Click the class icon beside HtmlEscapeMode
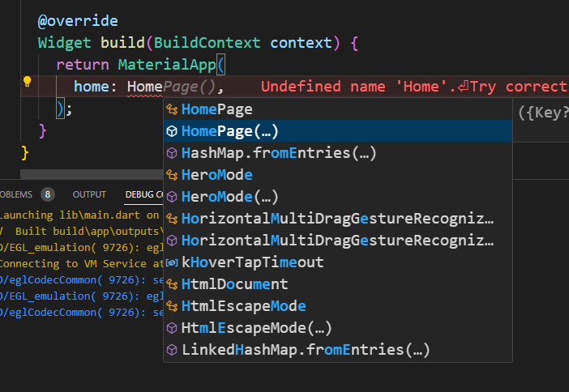 tap(172, 306)
